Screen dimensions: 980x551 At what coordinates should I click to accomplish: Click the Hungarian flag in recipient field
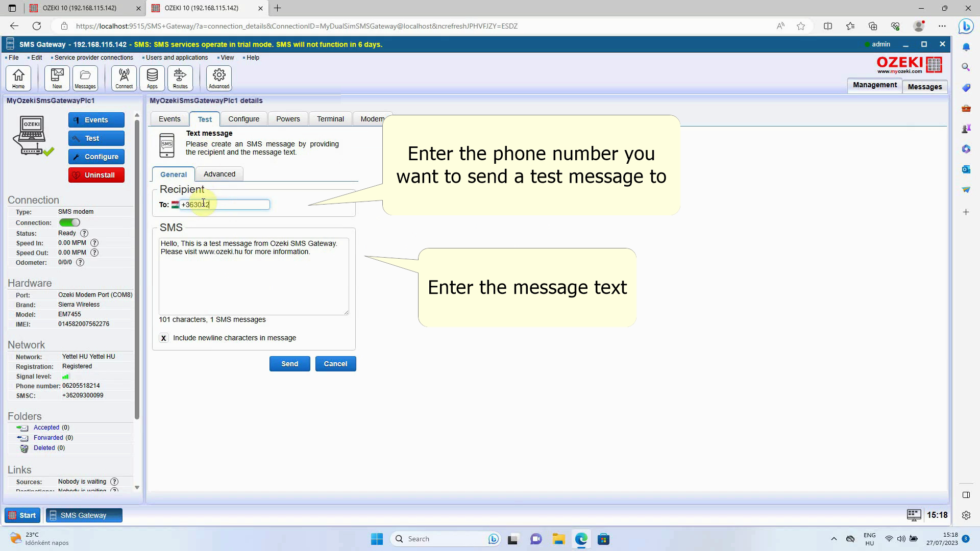pyautogui.click(x=175, y=205)
